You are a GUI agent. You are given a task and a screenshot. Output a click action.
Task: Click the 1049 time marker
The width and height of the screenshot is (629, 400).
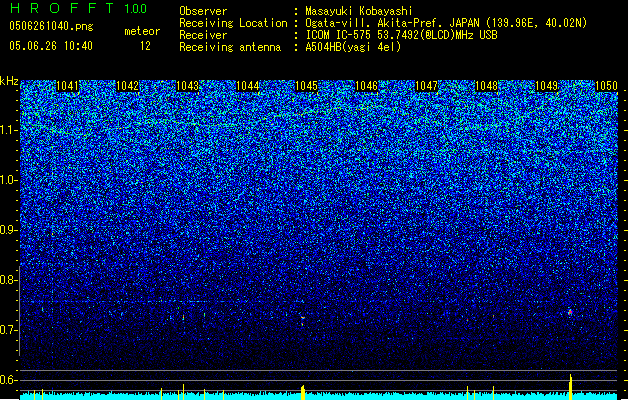[546, 86]
